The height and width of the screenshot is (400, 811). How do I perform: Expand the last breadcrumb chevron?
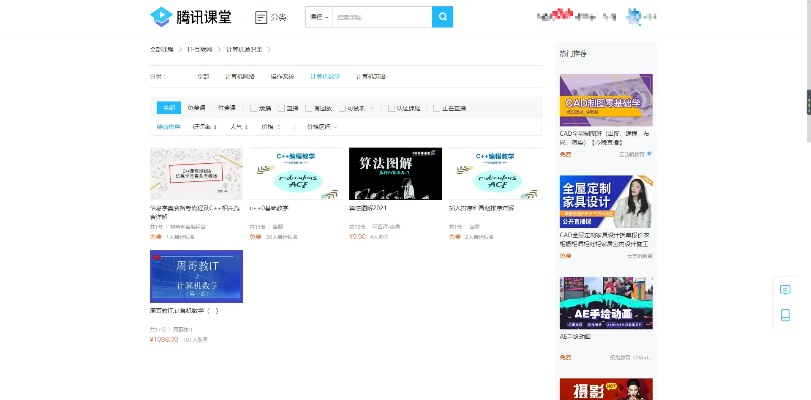269,50
